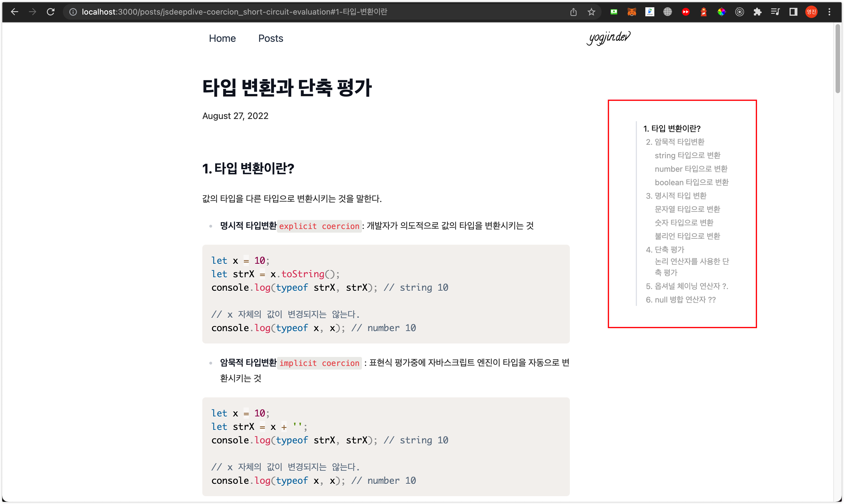Click the concentric circles extension icon
The image size is (844, 504).
(x=739, y=12)
